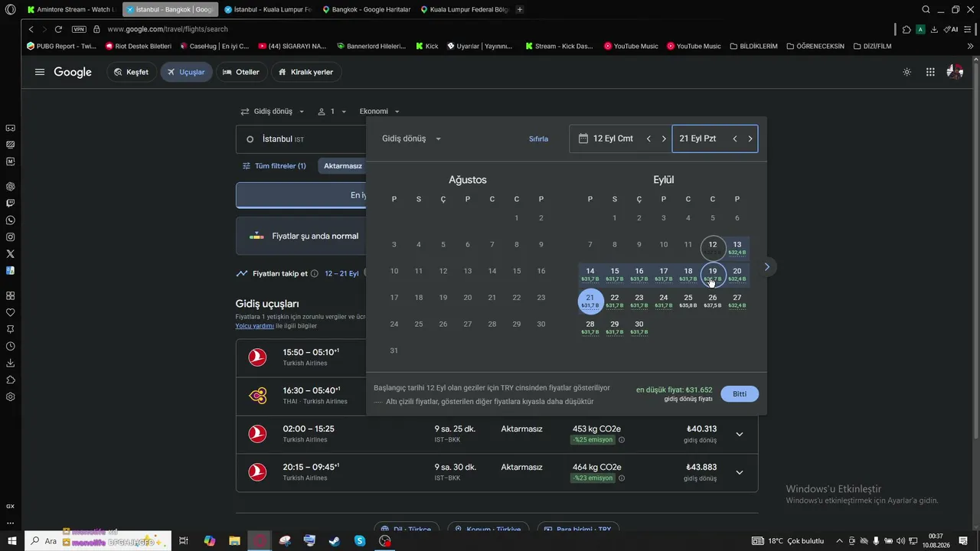Switch to the Keşfet tab

tap(132, 72)
